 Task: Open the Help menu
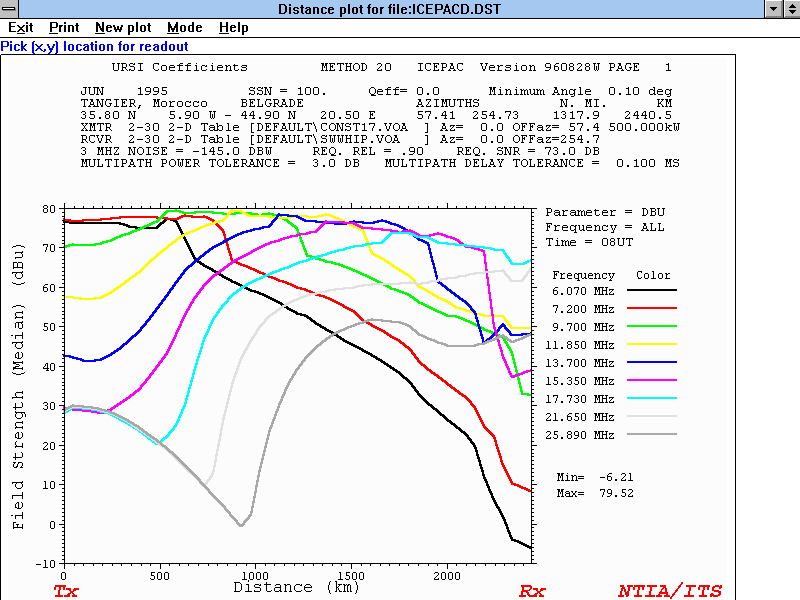coord(234,28)
